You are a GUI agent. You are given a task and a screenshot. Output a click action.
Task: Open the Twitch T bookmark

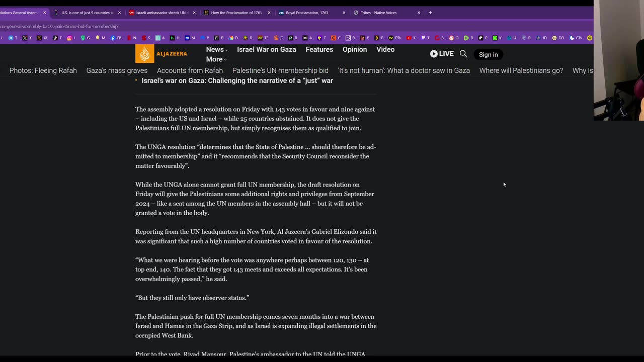(x=426, y=38)
